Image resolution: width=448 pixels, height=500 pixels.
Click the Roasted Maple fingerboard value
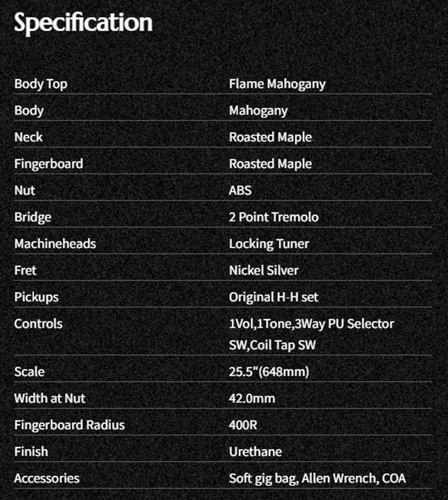pos(270,164)
